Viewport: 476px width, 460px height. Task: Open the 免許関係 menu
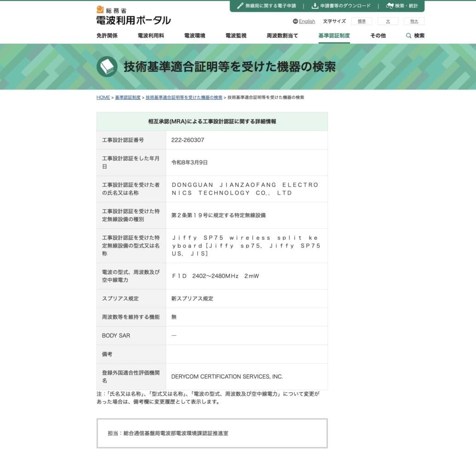click(107, 35)
